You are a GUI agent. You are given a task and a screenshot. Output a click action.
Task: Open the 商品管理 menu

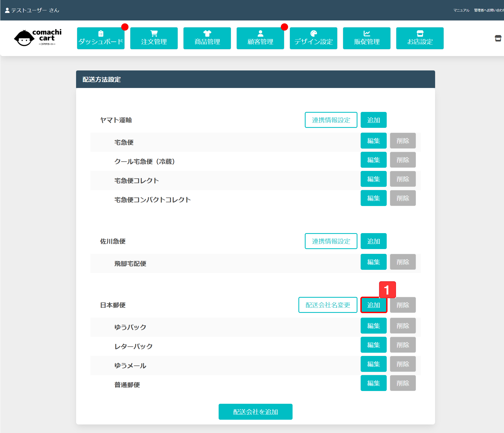[207, 38]
